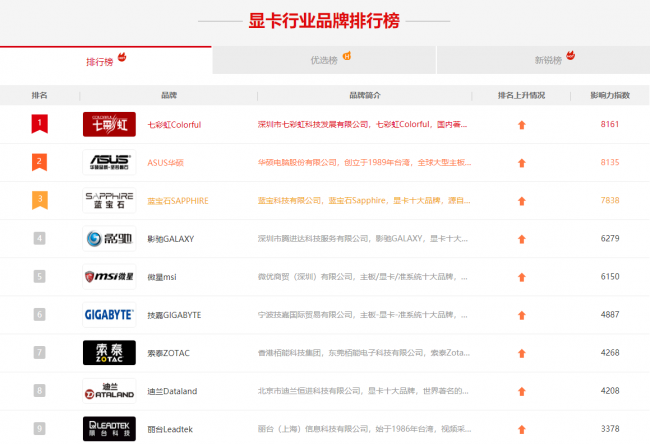Open the 微星msi brand link

pyautogui.click(x=162, y=277)
